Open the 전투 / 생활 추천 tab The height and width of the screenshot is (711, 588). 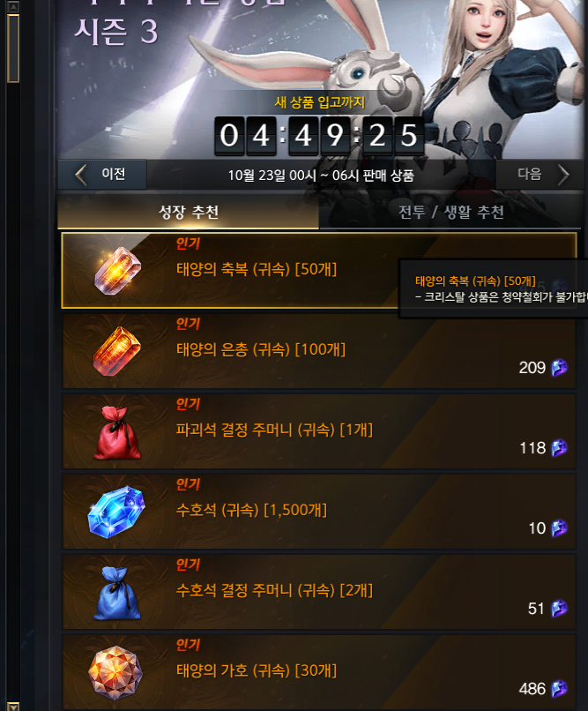pos(450,212)
